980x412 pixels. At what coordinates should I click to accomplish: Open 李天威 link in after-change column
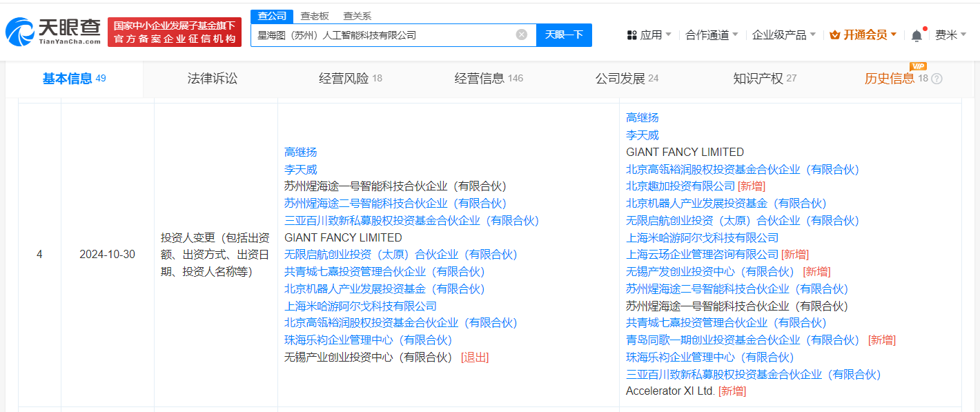coord(643,135)
